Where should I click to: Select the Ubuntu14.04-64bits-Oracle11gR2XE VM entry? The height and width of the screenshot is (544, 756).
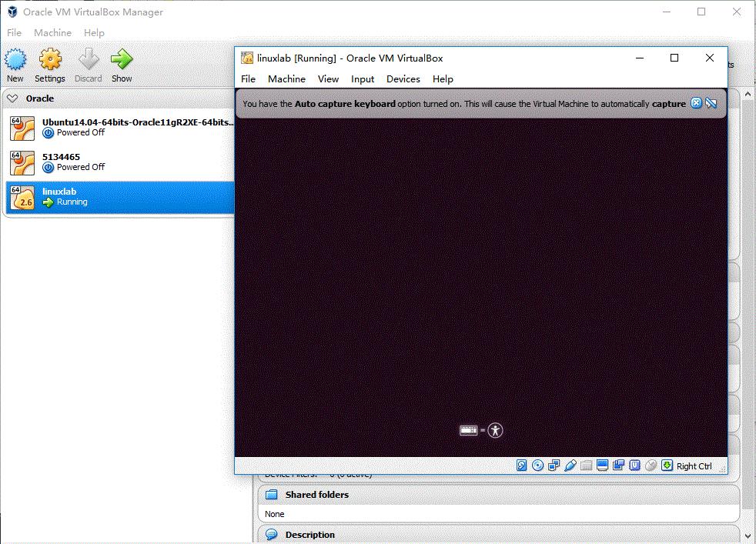(x=120, y=128)
